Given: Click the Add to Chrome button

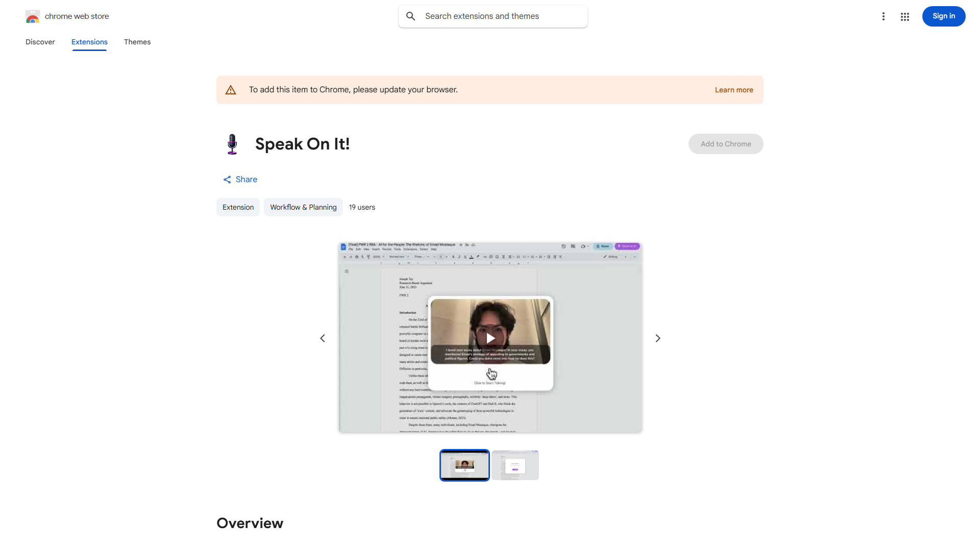Looking at the screenshot, I should [x=725, y=144].
